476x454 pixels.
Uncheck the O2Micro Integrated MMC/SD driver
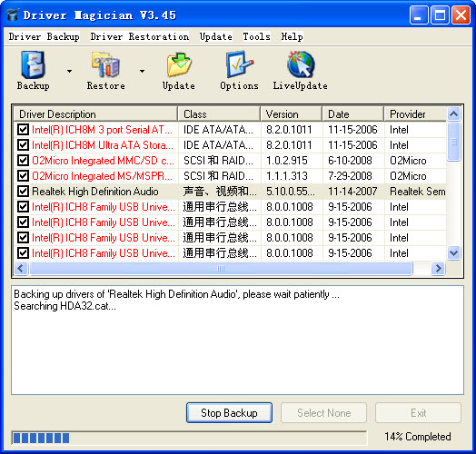tap(23, 160)
